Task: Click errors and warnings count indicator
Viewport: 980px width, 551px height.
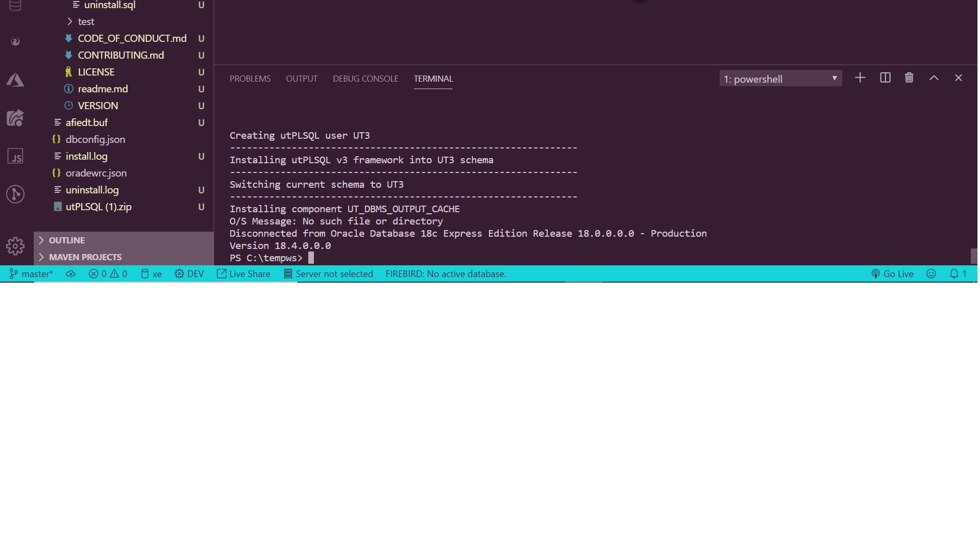Action: pos(108,274)
